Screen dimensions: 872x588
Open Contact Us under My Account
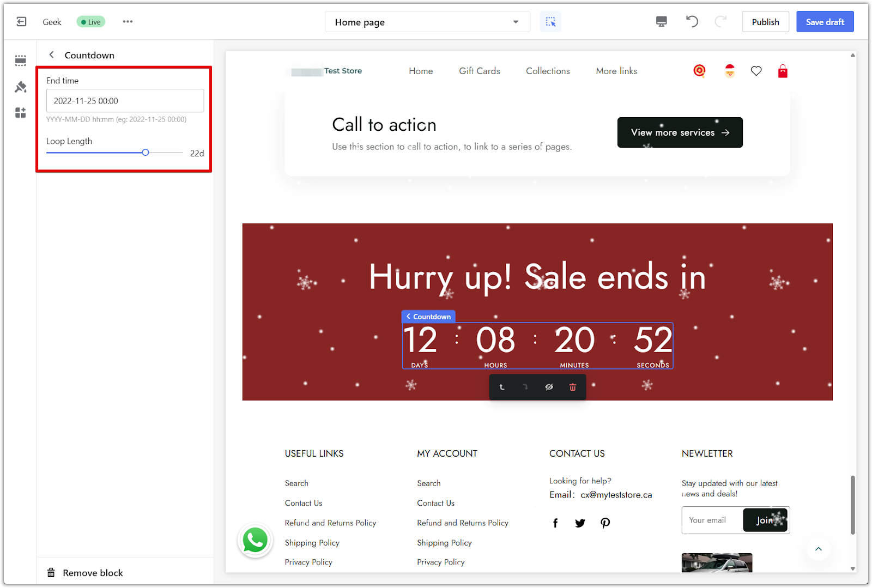click(x=436, y=503)
